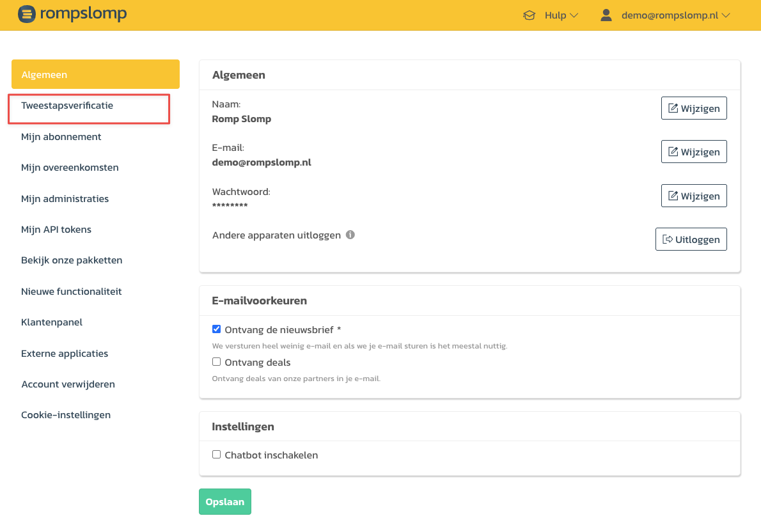This screenshot has height=532, width=761.
Task: Click the graduation cap Hulp icon
Action: click(x=529, y=15)
